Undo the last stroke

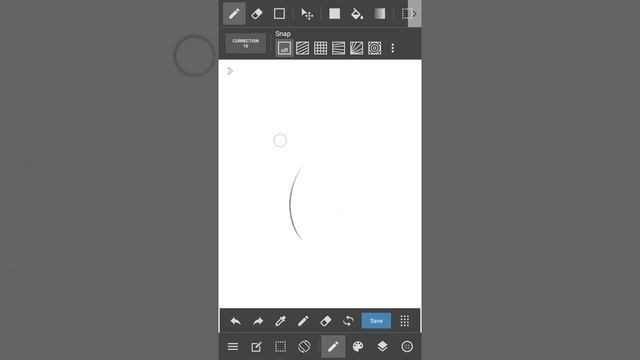(236, 321)
